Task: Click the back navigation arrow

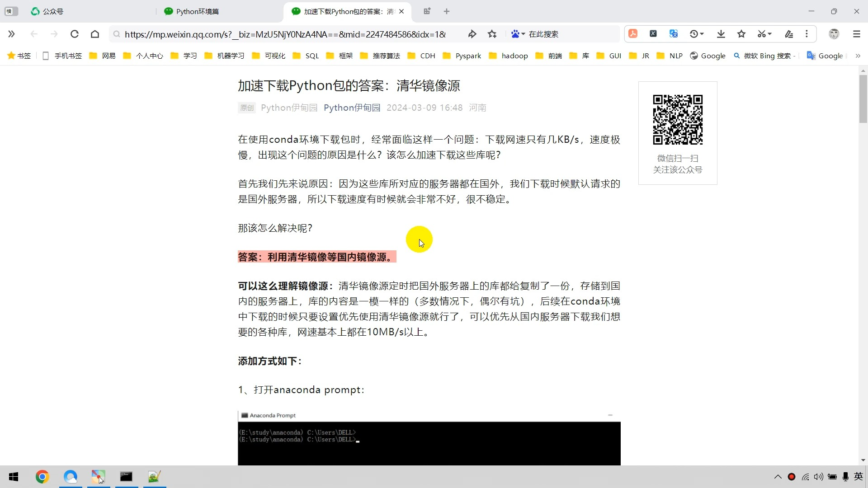Action: click(34, 34)
